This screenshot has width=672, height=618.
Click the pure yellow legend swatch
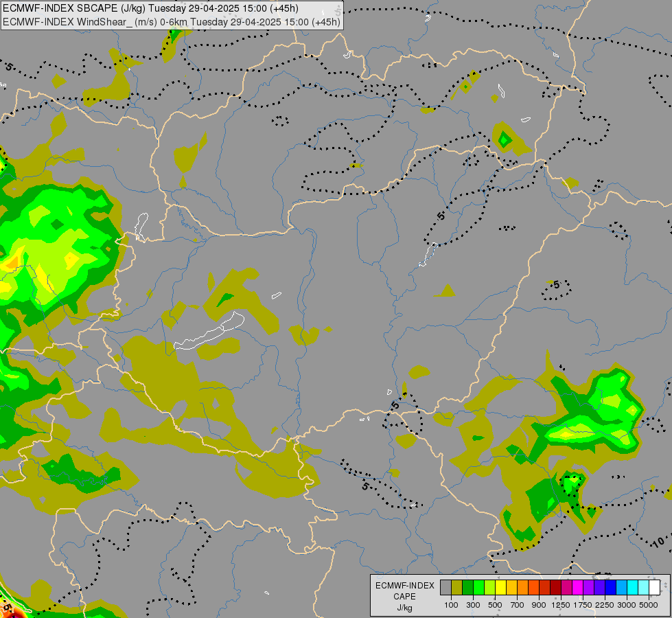point(500,587)
